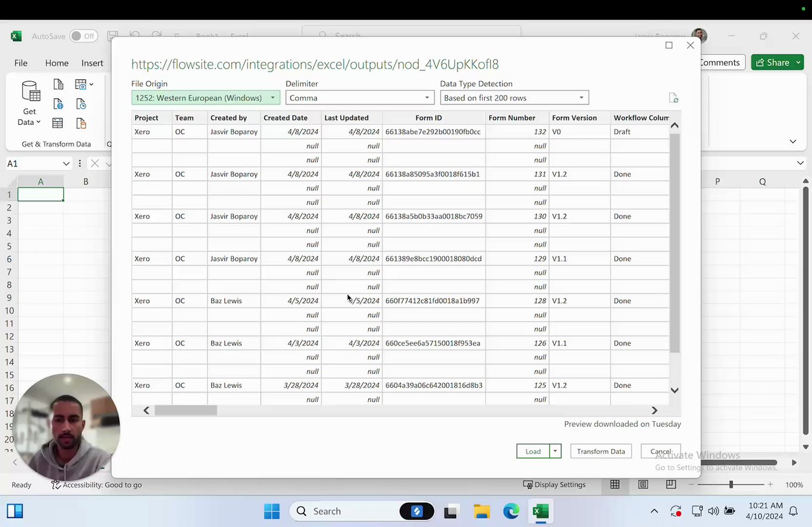The height and width of the screenshot is (527, 812).
Task: Maximize the import preview dialog
Action: (669, 45)
